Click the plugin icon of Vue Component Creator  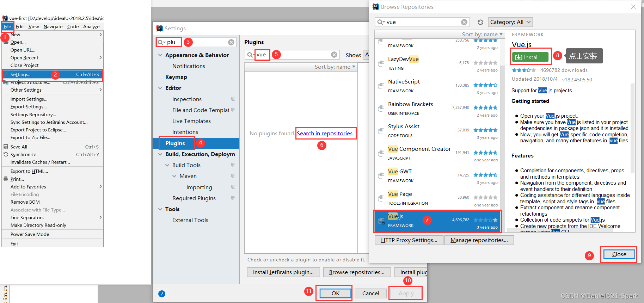[381, 153]
